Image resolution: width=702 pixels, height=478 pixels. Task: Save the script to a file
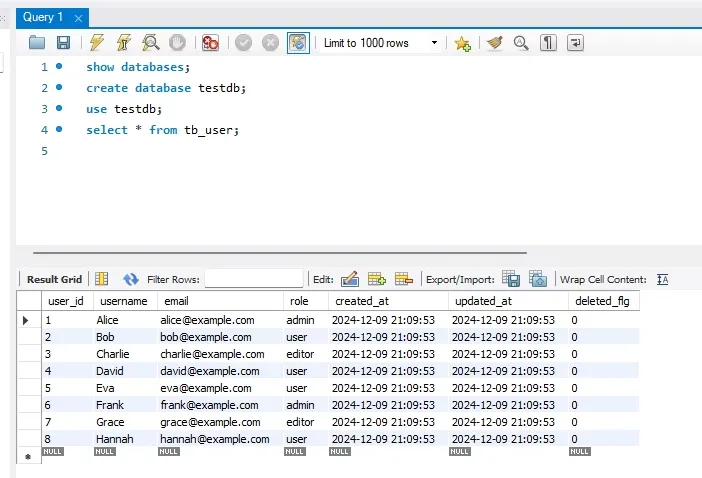tap(63, 43)
